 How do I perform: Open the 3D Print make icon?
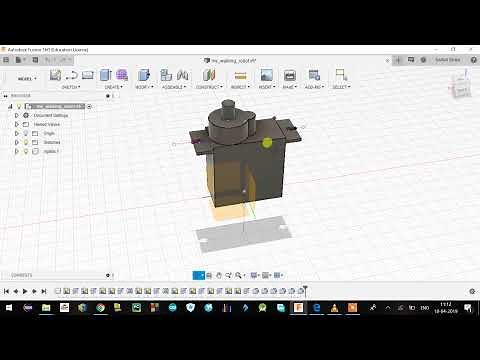(290, 75)
